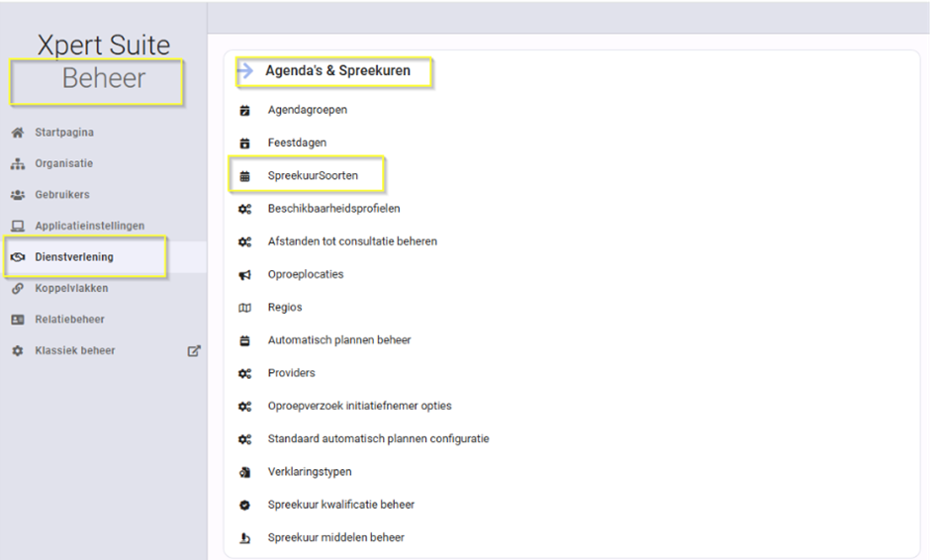Click the calendar icon next to Agendagroepen
Screen dimensions: 930x560
coord(245,111)
